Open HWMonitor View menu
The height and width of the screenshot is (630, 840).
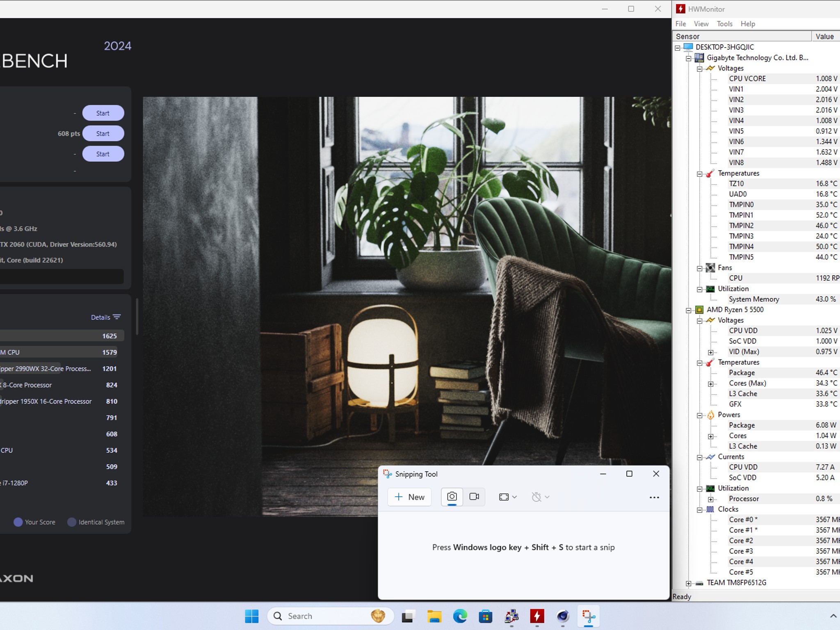click(x=701, y=24)
